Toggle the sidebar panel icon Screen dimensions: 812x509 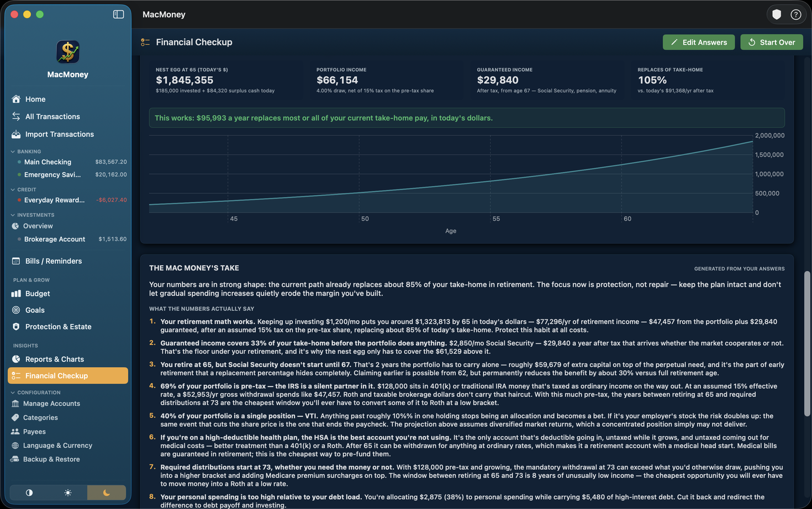(x=118, y=14)
